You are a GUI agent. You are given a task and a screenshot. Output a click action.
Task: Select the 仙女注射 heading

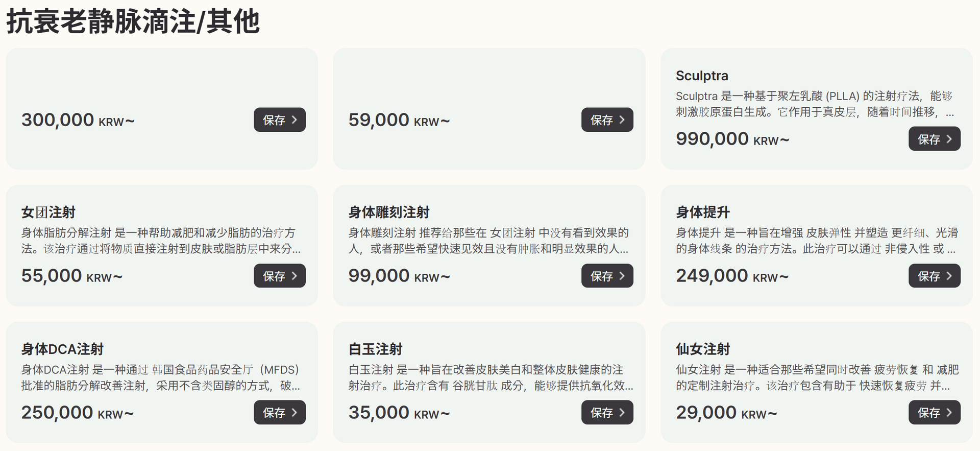coord(703,349)
